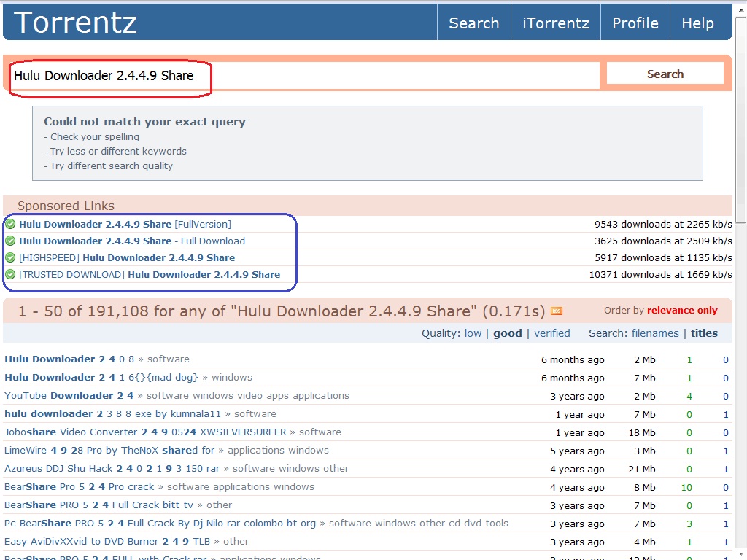
Task: Set quality filter to good
Action: (x=508, y=332)
